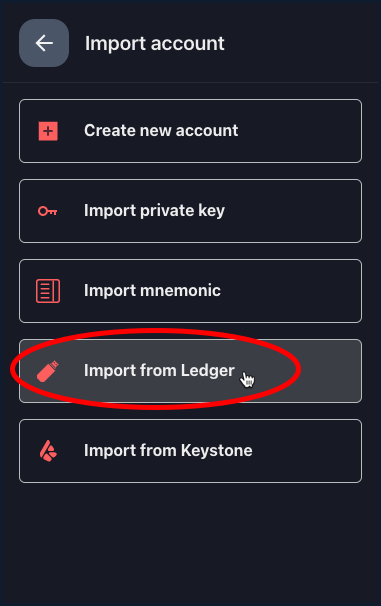Click the red key icon
The image size is (381, 606).
[48, 211]
